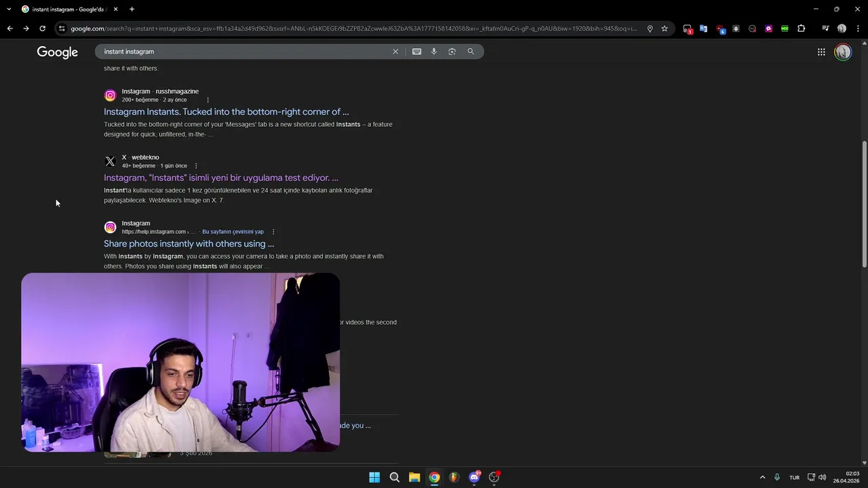Open volume control in tray
The image size is (868, 488).
(x=823, y=477)
